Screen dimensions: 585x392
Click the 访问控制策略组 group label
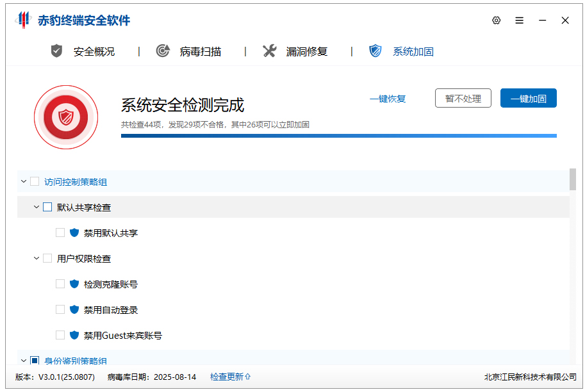pyautogui.click(x=76, y=182)
